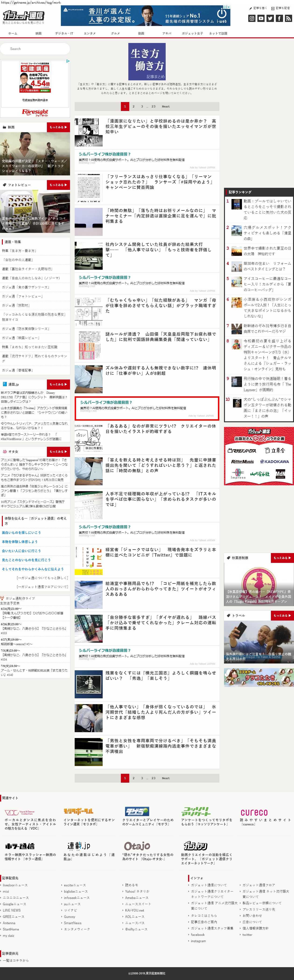Click もっとみる beside フォトレビュー section
294x980 pixels.
[x=59, y=185]
